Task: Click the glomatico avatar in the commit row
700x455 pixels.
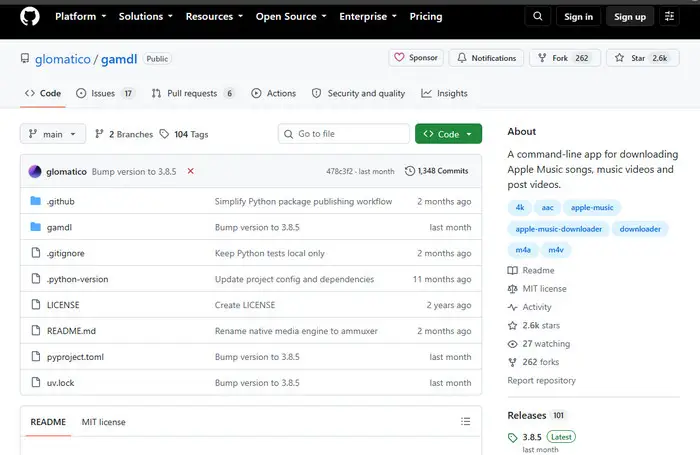Action: (x=35, y=171)
